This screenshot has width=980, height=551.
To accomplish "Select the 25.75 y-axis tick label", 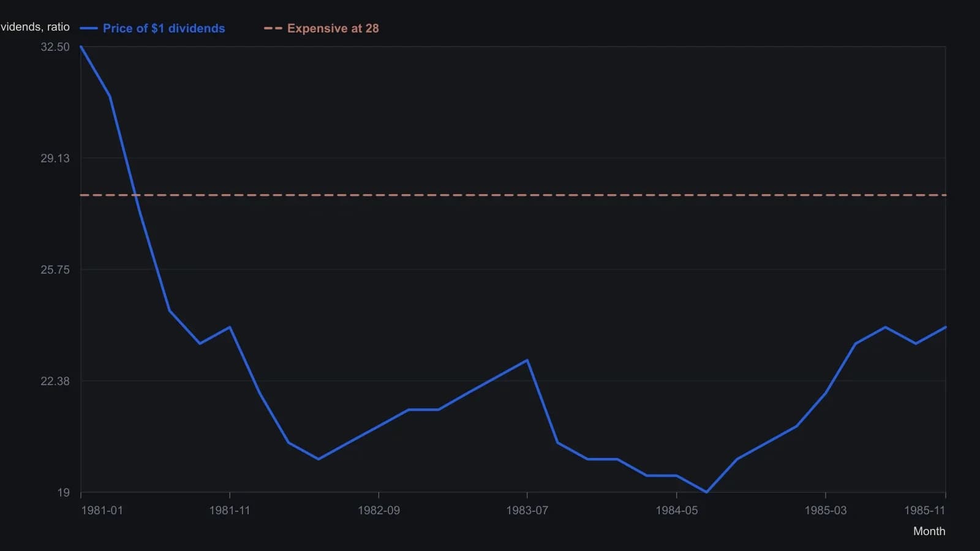I will 55,269.
